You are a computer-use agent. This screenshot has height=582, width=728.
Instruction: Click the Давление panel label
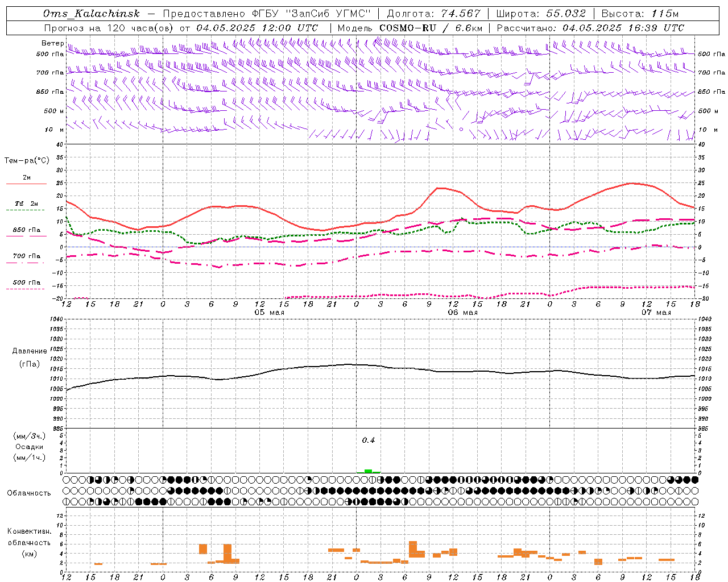tap(30, 351)
